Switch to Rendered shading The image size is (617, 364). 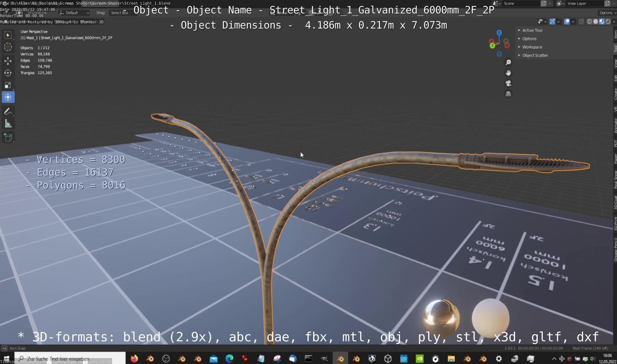(x=608, y=22)
